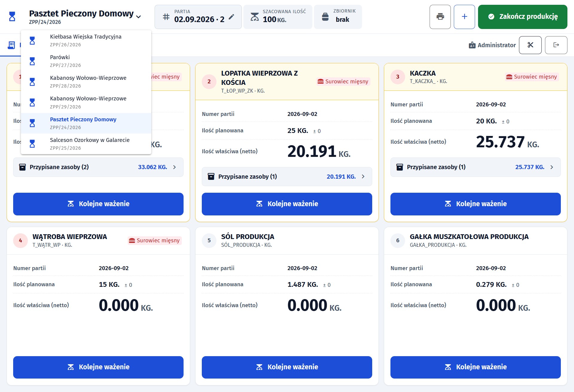574x392 pixels.
Task: Click Kolejne ważenie on Kaczka card
Action: click(x=476, y=204)
